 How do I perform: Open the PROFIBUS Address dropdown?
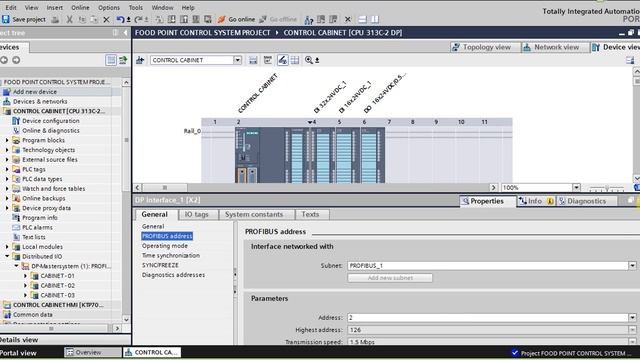(632, 318)
